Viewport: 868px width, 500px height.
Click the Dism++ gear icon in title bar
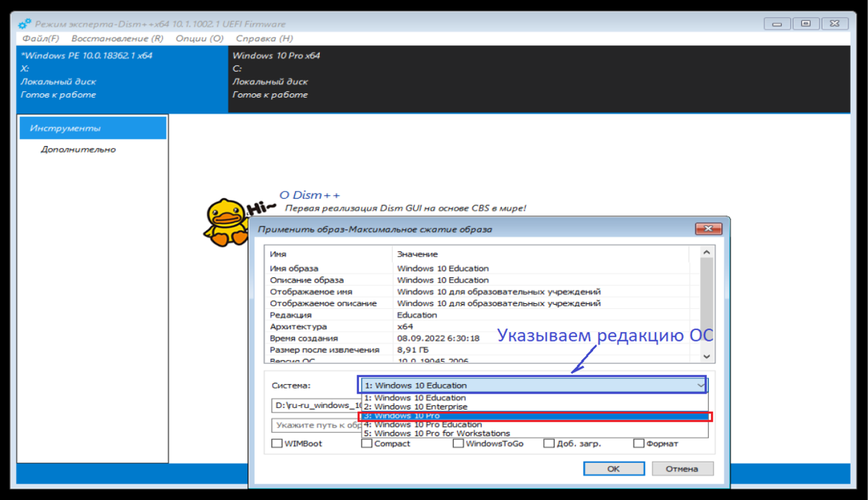point(25,24)
